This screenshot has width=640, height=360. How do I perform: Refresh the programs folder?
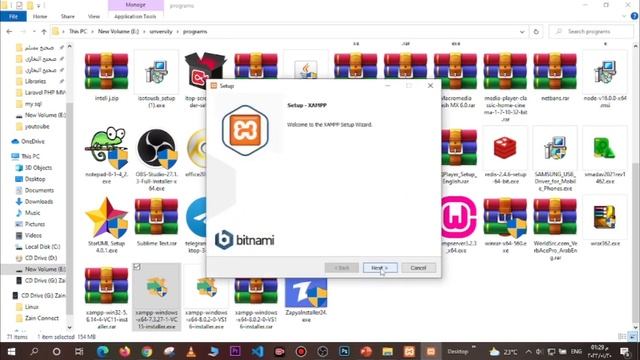(536, 31)
